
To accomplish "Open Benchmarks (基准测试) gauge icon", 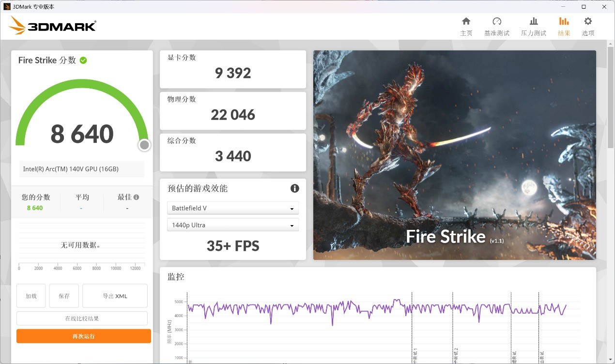I will (x=496, y=21).
